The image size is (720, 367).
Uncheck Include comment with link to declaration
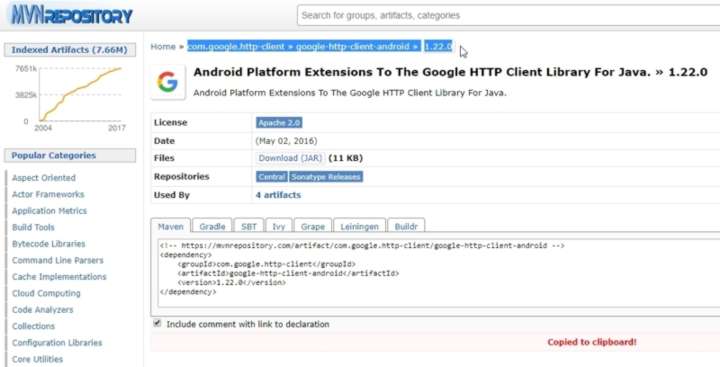pyautogui.click(x=157, y=323)
